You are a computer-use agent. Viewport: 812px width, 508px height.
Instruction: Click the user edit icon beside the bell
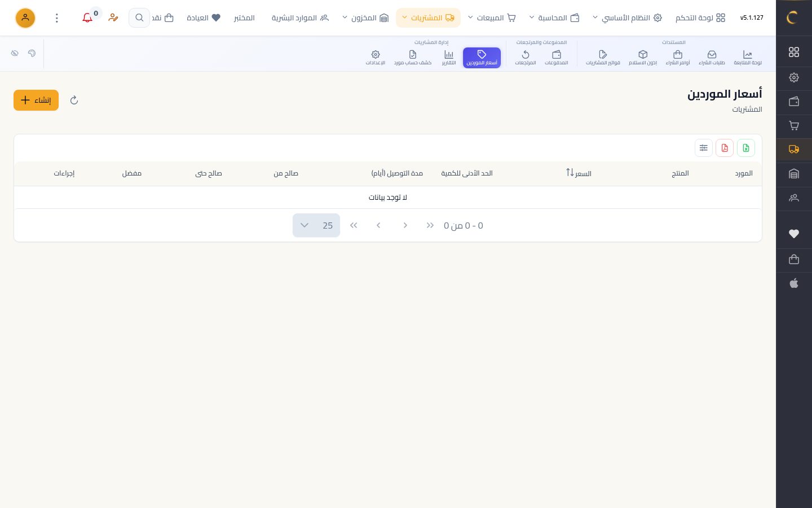[113, 18]
